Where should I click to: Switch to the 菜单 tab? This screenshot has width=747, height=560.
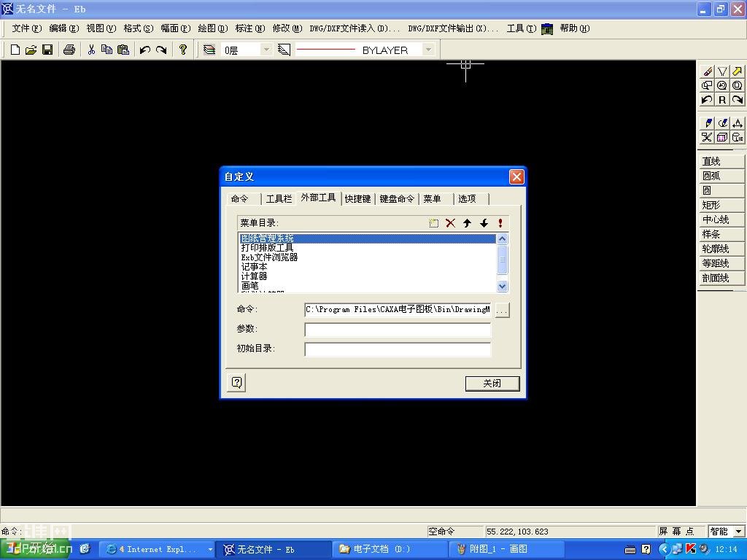432,198
